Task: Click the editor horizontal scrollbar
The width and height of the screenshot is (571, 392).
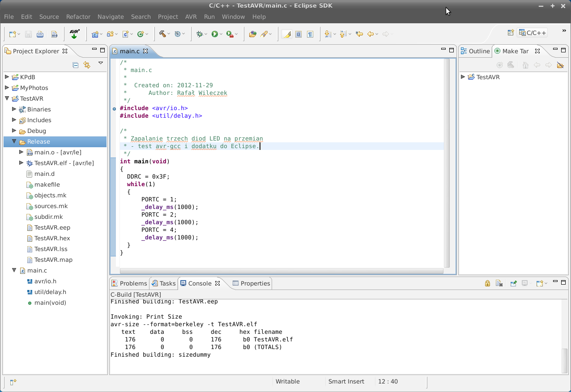Action: 281,271
